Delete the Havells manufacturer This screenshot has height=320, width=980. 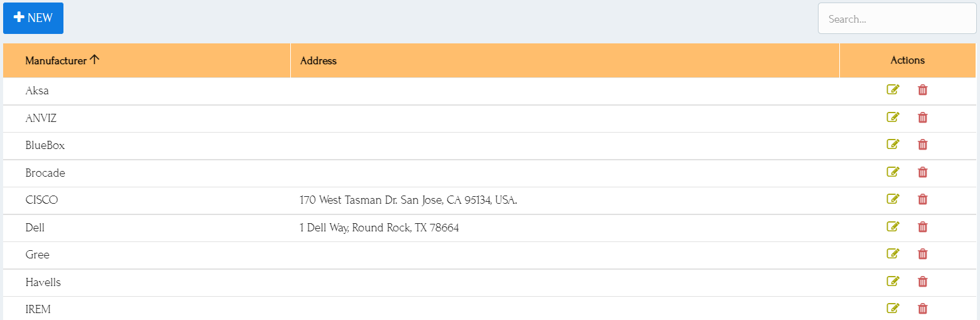point(922,282)
